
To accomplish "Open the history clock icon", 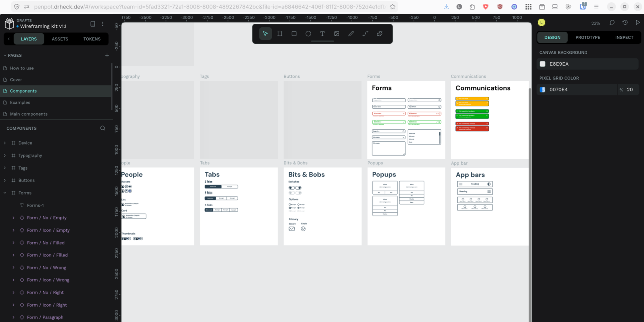I will pos(625,23).
